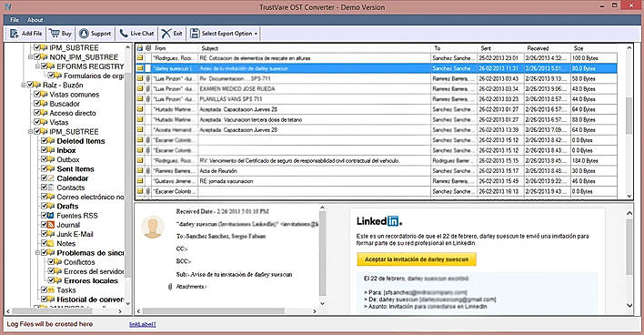Toggle the Raíz - Buzón checkbox

click(x=30, y=85)
